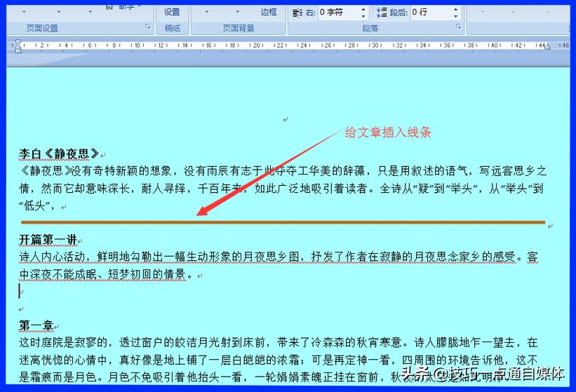This screenshot has width=576, height=392.
Task: Click into the 段后 spacing field showing 0 行
Action: (x=431, y=13)
